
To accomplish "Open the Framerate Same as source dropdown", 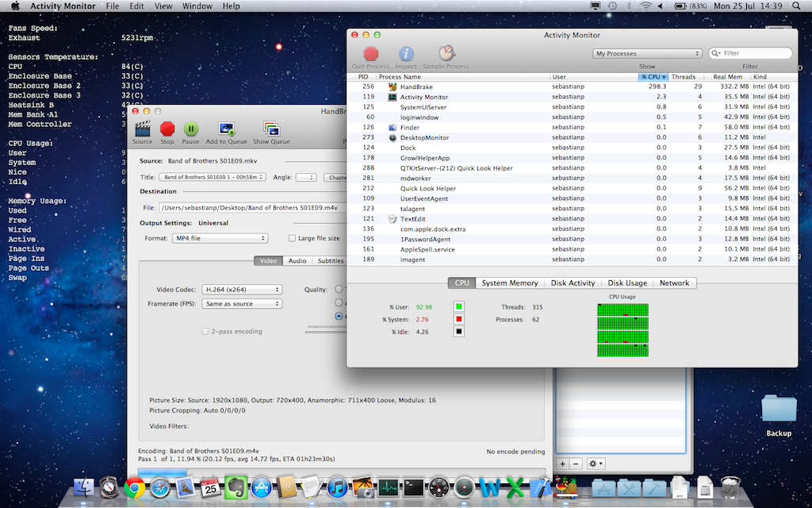I will pos(242,304).
